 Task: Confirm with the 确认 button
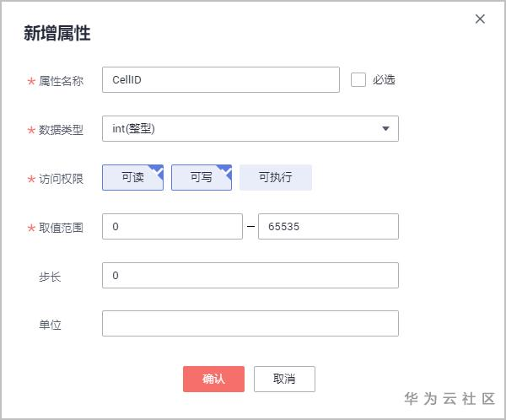click(x=213, y=379)
